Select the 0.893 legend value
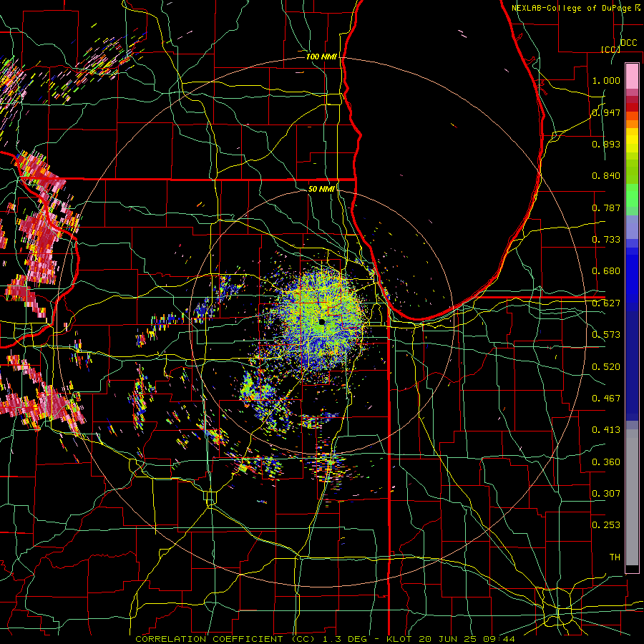This screenshot has width=644, height=644. (606, 144)
